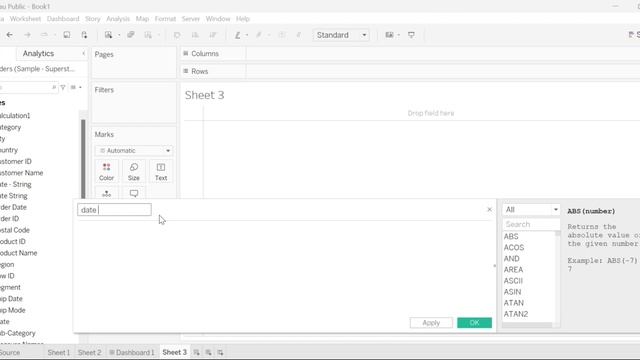Select the AREA function in list
The width and height of the screenshot is (640, 360).
point(513,270)
